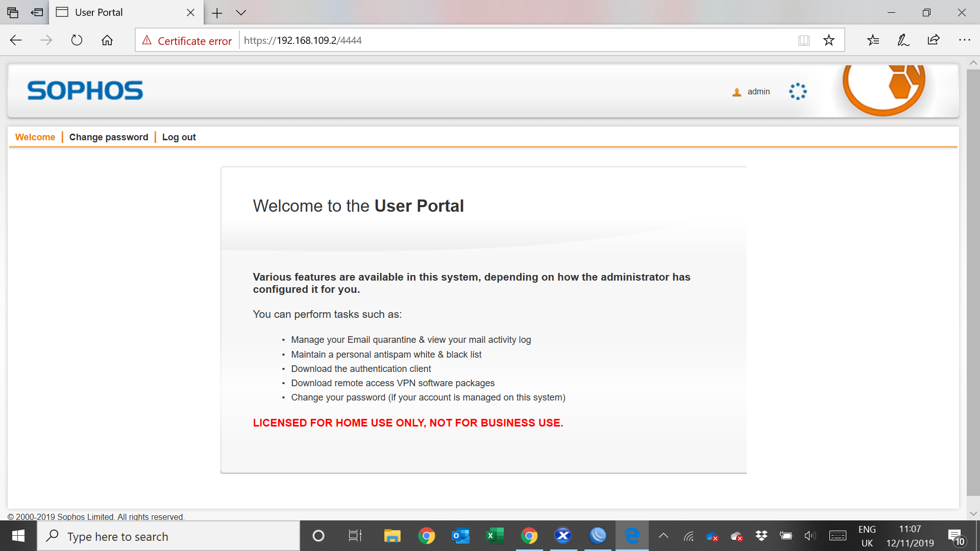Click the Sophos logo
Image resolution: width=980 pixels, height=551 pixels.
click(x=85, y=91)
